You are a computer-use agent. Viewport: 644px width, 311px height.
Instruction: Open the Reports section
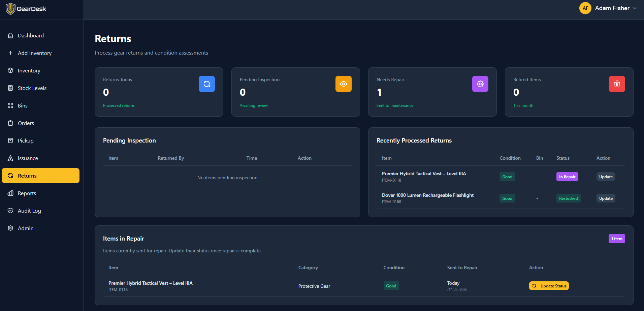coord(27,193)
